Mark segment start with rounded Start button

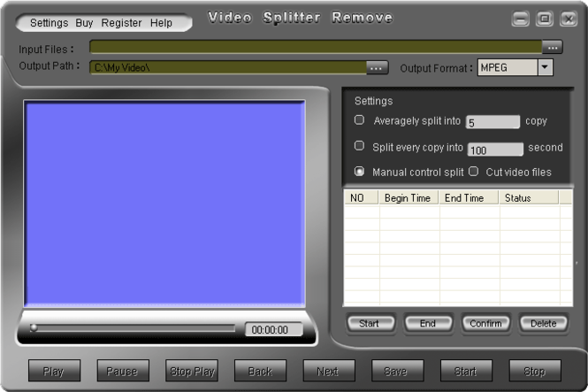point(370,323)
